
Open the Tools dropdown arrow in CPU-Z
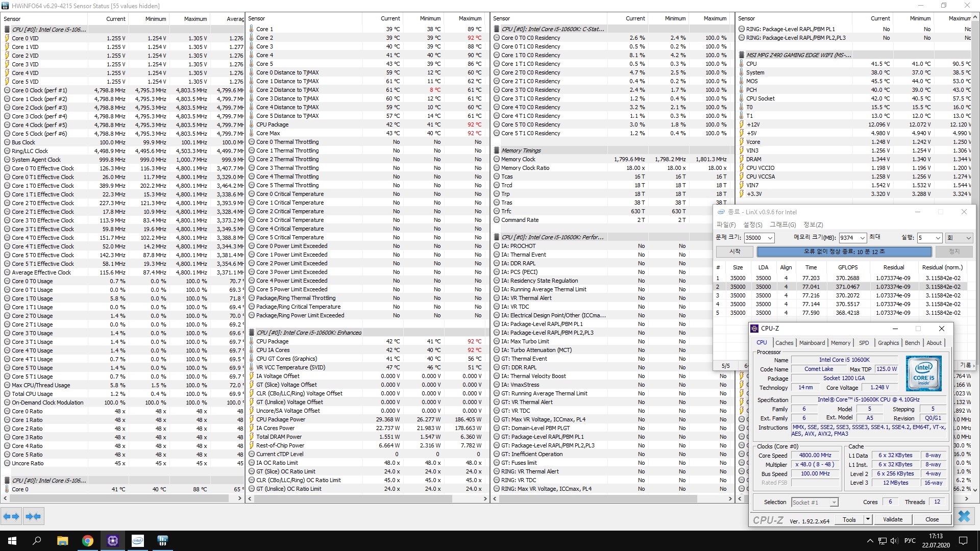point(867,519)
